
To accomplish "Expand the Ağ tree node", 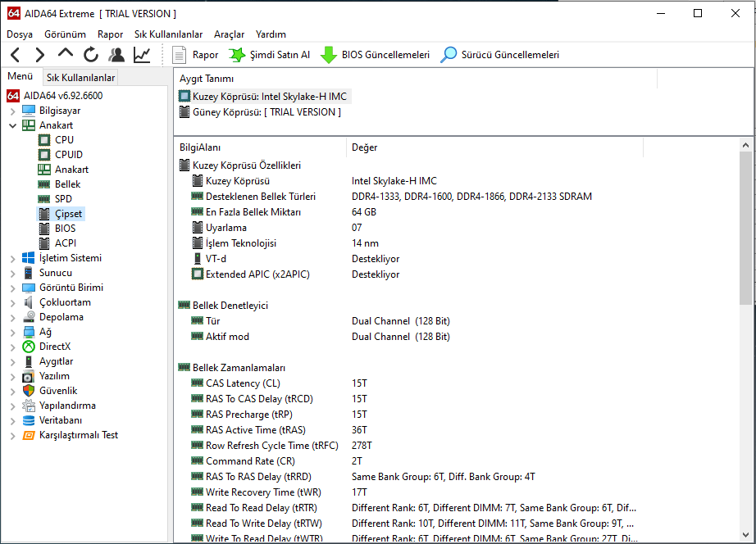I will 12,333.
